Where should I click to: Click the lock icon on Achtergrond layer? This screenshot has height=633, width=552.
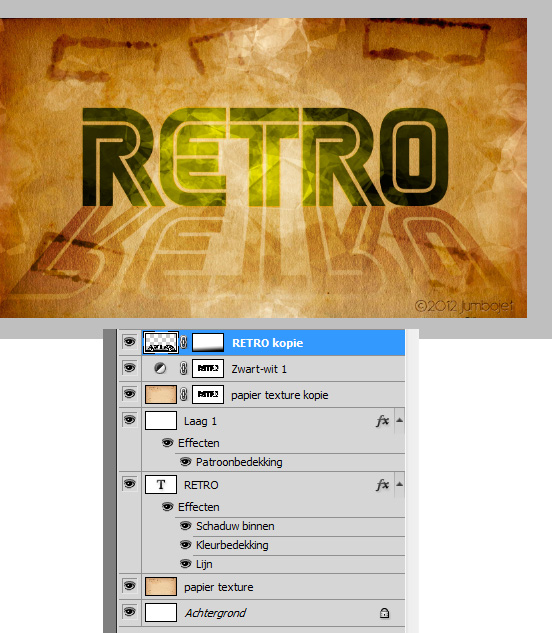pyautogui.click(x=384, y=613)
